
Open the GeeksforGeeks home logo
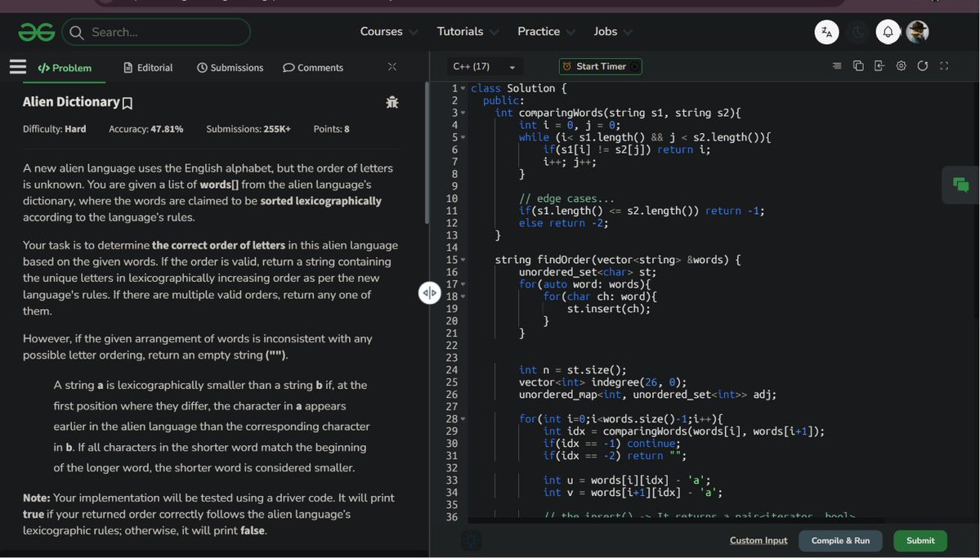[36, 32]
